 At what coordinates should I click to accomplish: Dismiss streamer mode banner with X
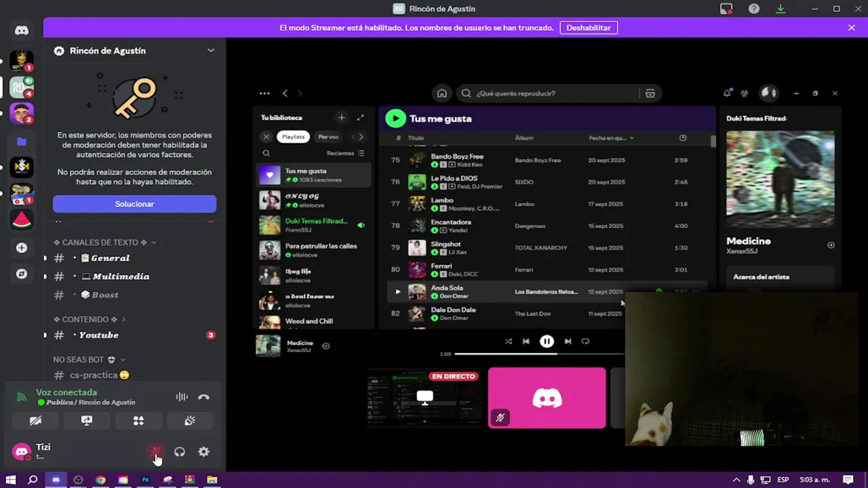(x=852, y=28)
